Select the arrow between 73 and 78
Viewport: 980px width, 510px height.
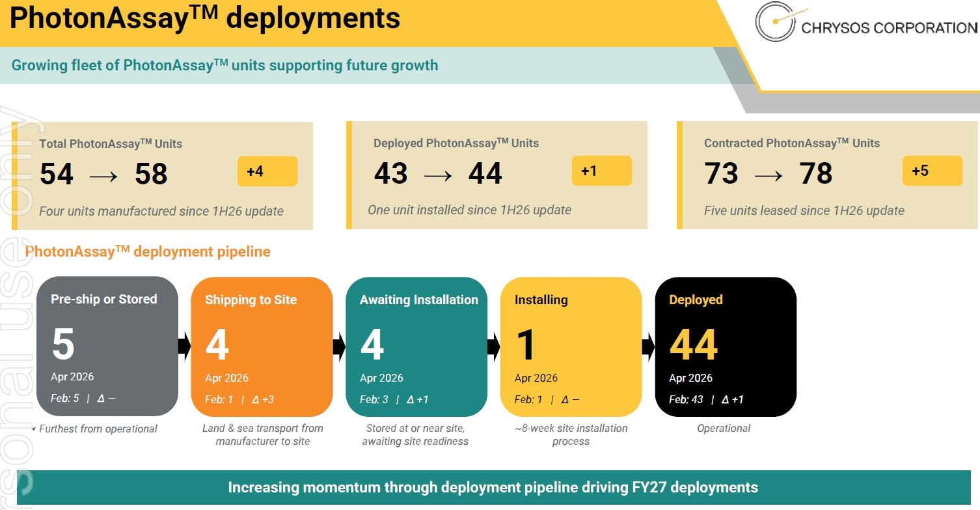(x=768, y=175)
